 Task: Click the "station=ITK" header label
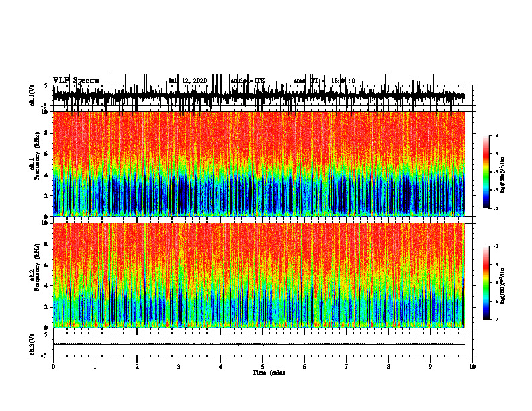[248, 81]
